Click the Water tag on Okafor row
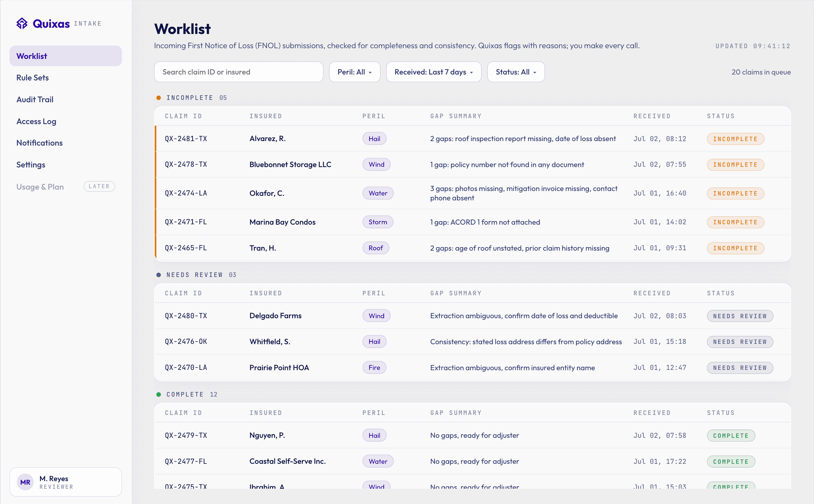This screenshot has width=814, height=504. tap(378, 193)
